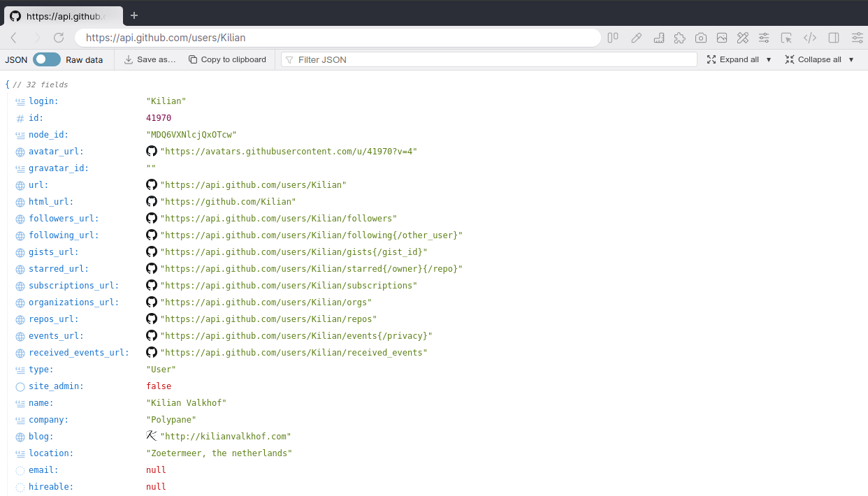Open the https://github.com/Kilian link
868x496 pixels.
click(x=228, y=202)
